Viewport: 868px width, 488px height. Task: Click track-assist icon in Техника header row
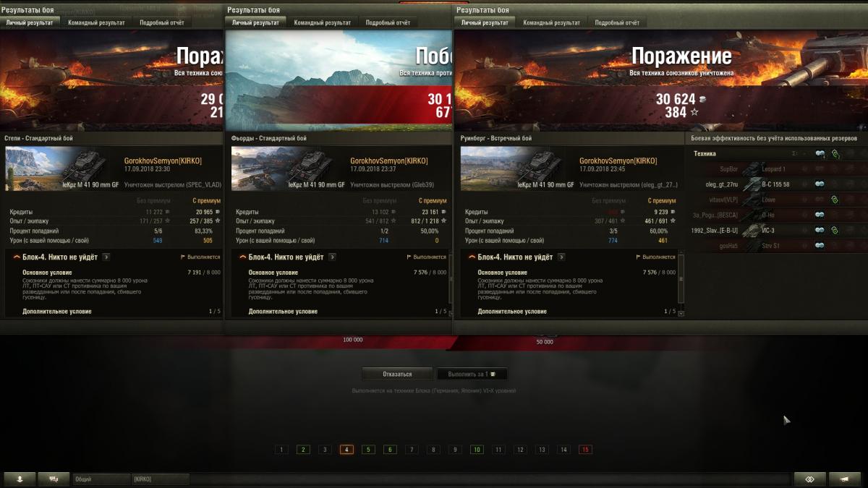(835, 153)
